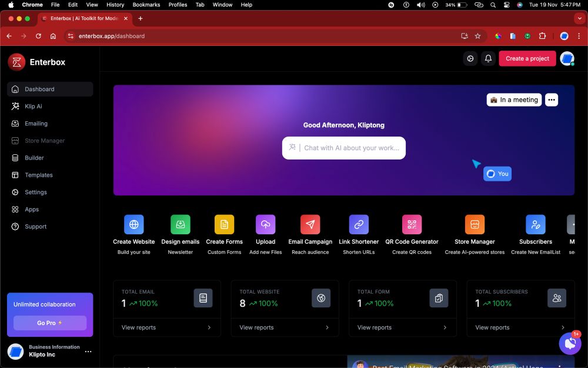Click the install app icon in address bar
588x368 pixels.
tap(465, 36)
